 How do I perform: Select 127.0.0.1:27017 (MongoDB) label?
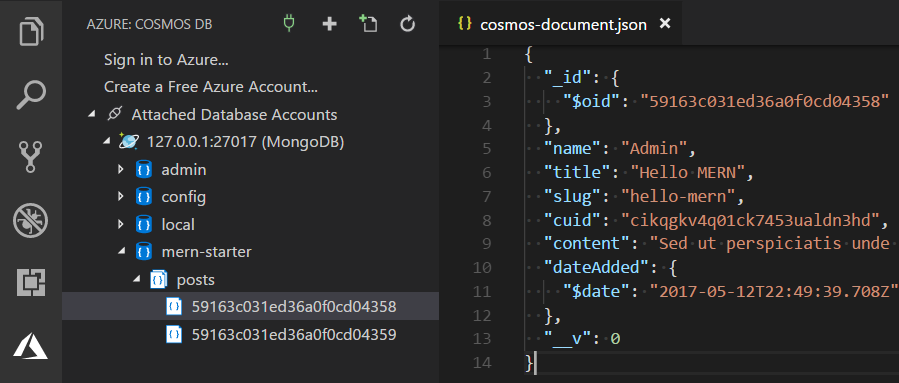point(245,142)
